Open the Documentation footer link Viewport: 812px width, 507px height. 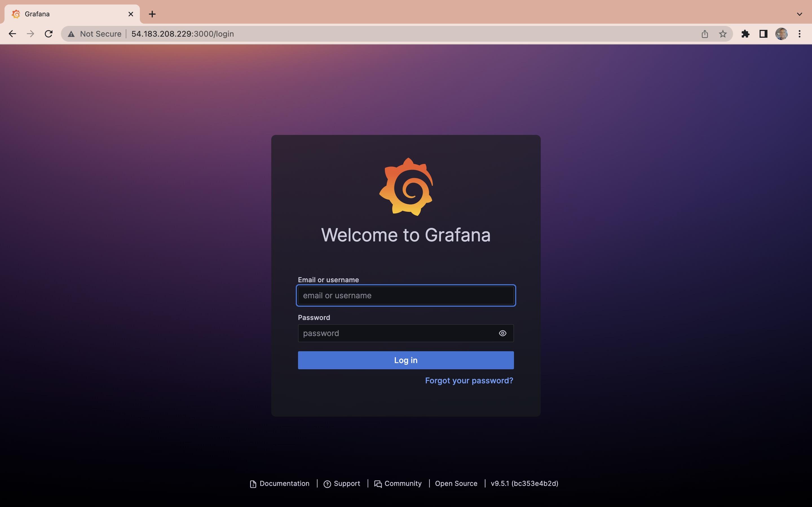point(284,484)
